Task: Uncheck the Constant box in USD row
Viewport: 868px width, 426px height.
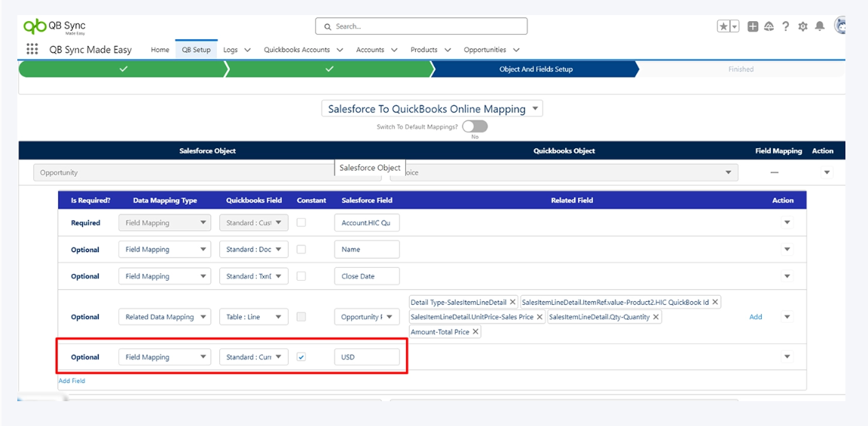Action: point(301,358)
